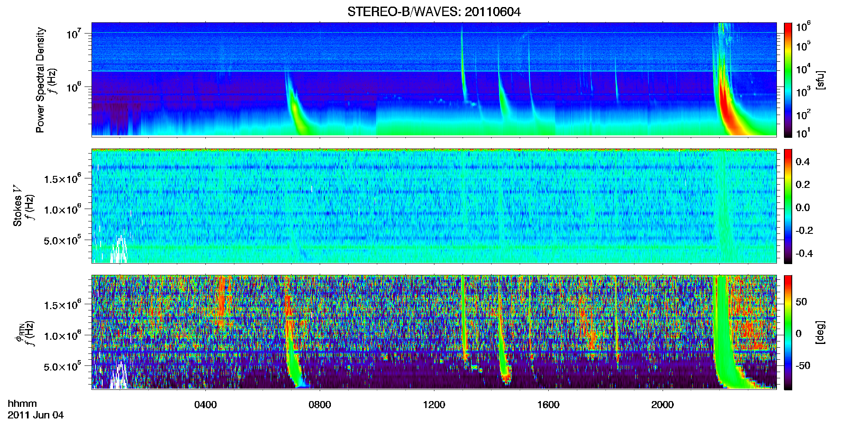Click the 0400 time tick label

click(x=205, y=404)
